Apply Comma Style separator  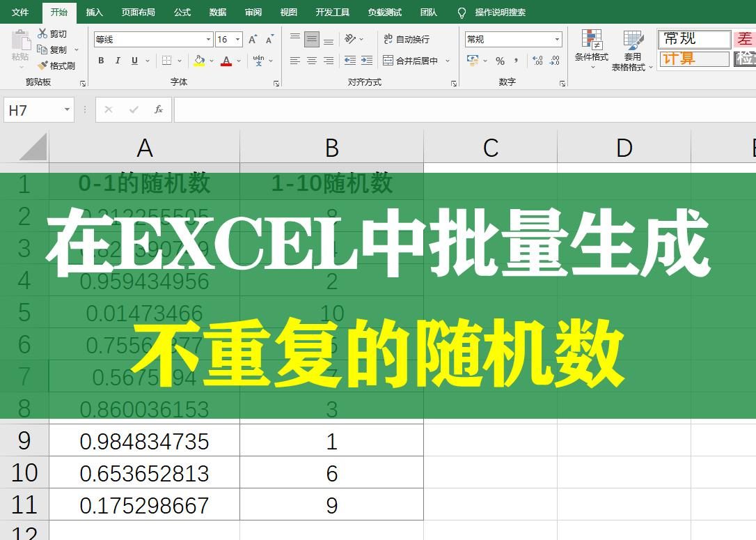click(x=517, y=61)
